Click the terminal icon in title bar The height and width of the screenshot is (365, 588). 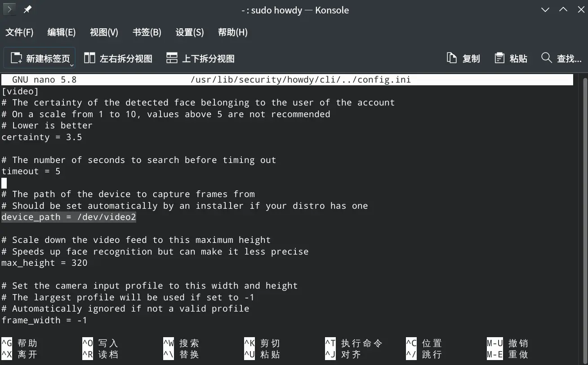point(9,9)
